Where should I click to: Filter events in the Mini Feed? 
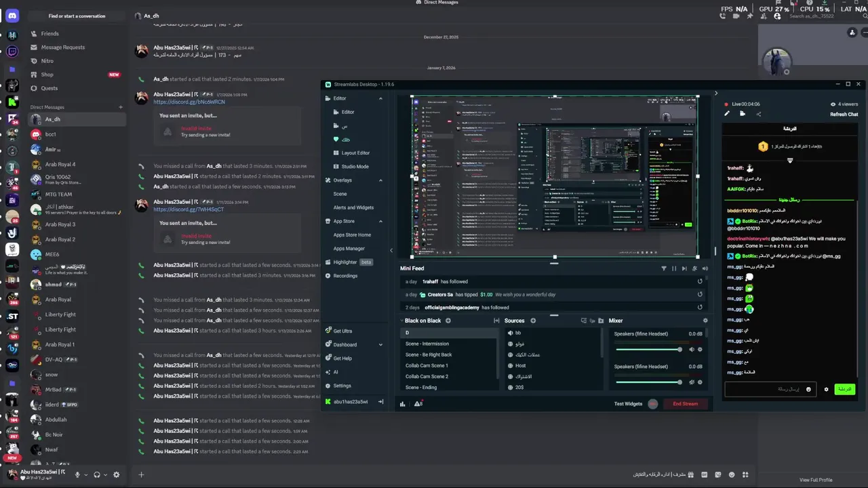click(664, 268)
